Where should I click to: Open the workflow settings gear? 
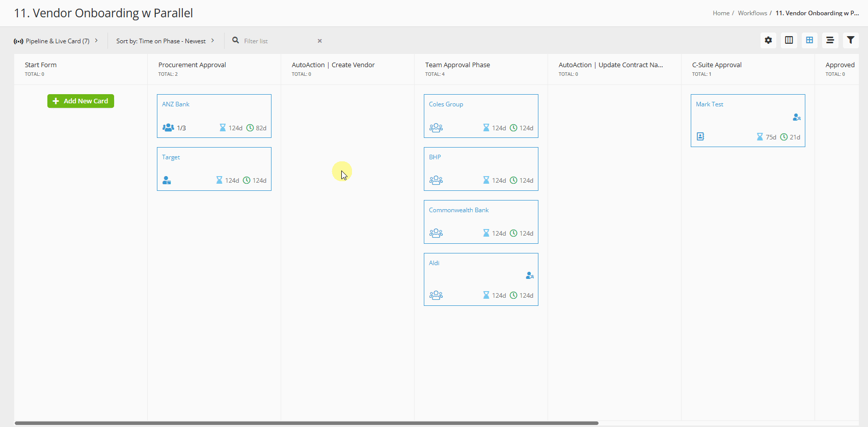click(x=768, y=40)
